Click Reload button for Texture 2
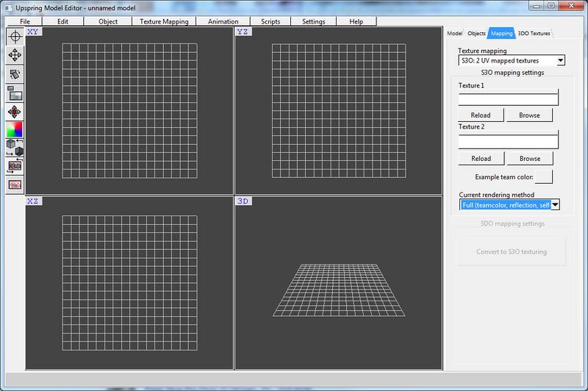Viewport: 588px width, 391px height. pos(481,159)
